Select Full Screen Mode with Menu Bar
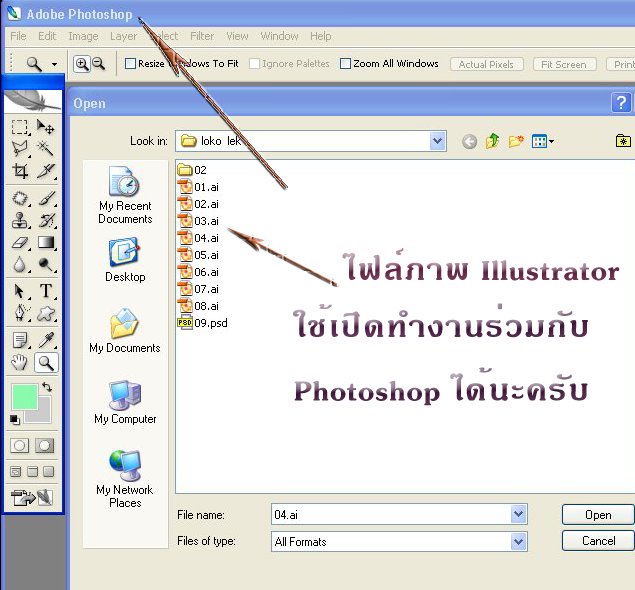The width and height of the screenshot is (635, 590). 32,472
